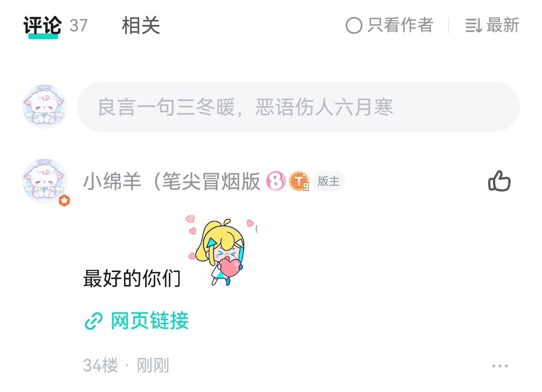Viewport: 542px width, 392px height.
Task: Tap the orange verified badge on avatar
Action: [x=64, y=200]
